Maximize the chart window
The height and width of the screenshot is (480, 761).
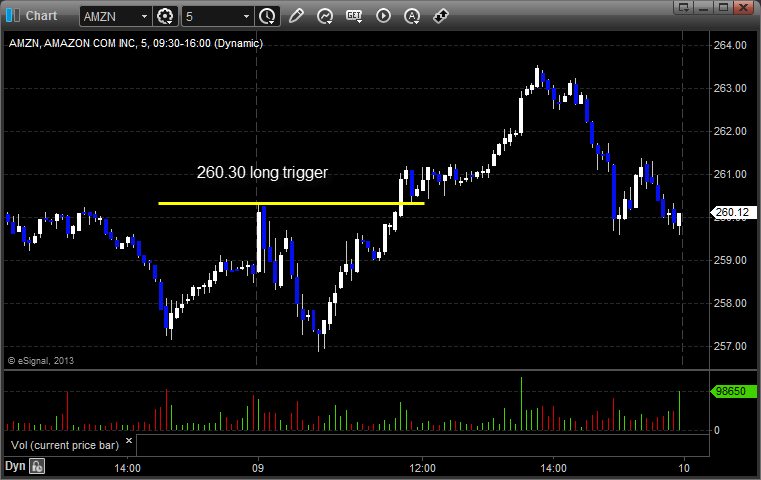click(724, 7)
